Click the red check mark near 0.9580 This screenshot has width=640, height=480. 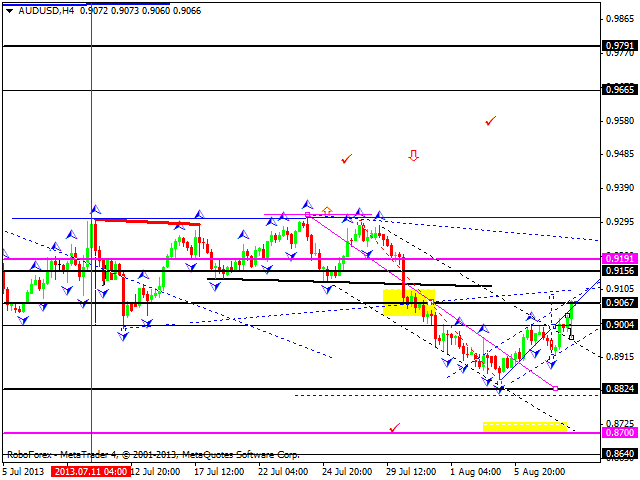490,121
